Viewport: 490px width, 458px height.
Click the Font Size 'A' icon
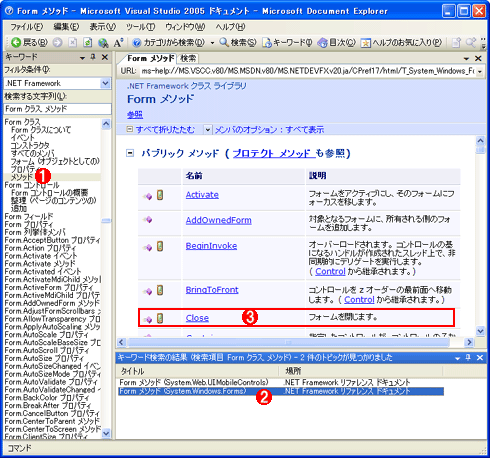(118, 43)
